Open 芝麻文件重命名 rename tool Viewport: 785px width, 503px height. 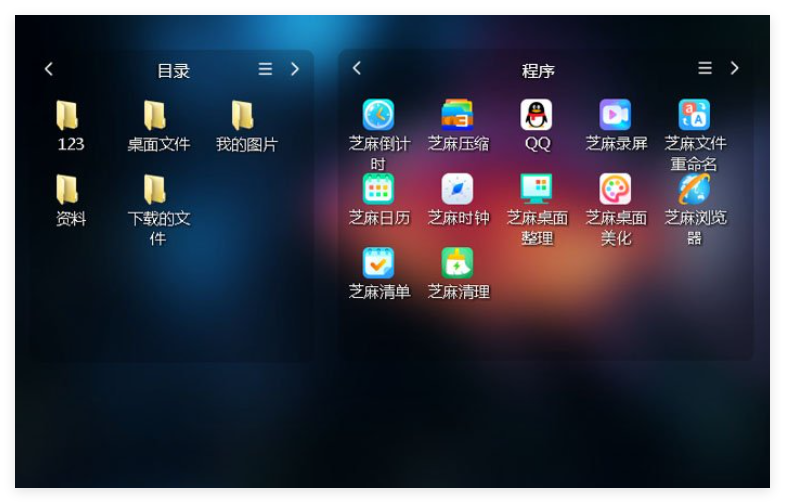pos(694,115)
